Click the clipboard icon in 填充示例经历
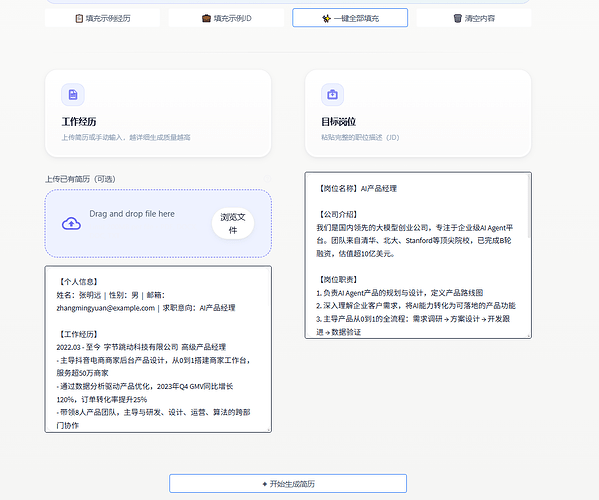This screenshot has height=500, width=599. [x=79, y=18]
